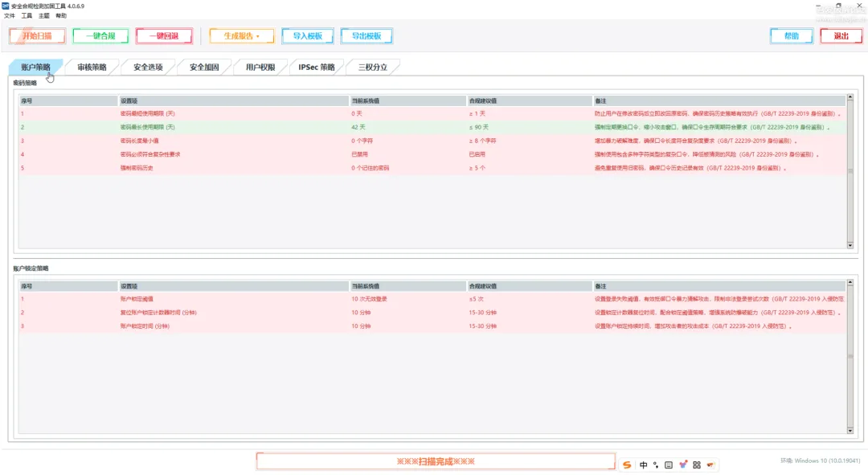Go to the 用户权限 tab
This screenshot has width=868, height=475.
pyautogui.click(x=260, y=67)
